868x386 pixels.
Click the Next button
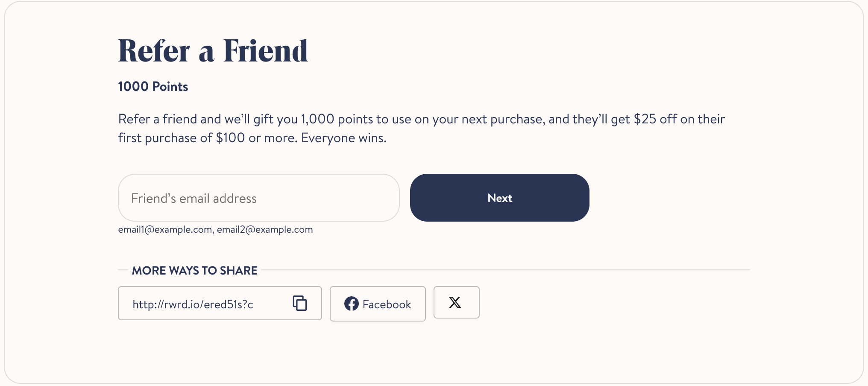500,198
